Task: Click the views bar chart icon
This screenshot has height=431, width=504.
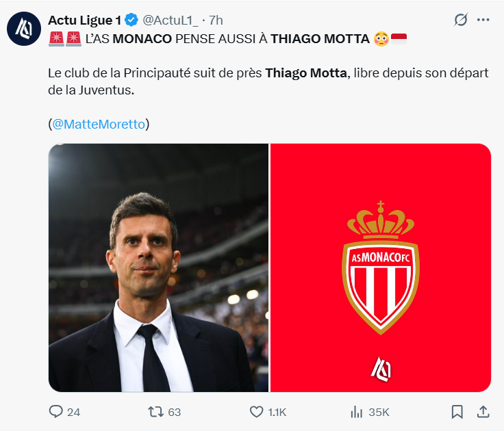Action: [x=356, y=412]
